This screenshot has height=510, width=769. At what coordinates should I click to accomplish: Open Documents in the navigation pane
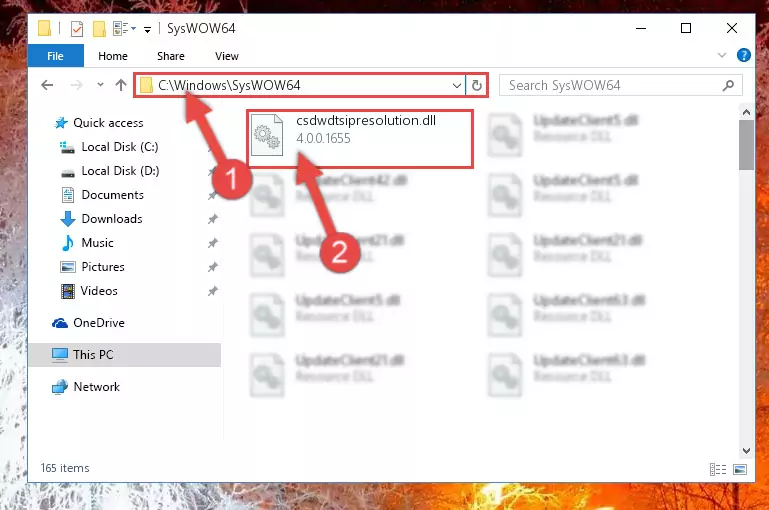[112, 195]
